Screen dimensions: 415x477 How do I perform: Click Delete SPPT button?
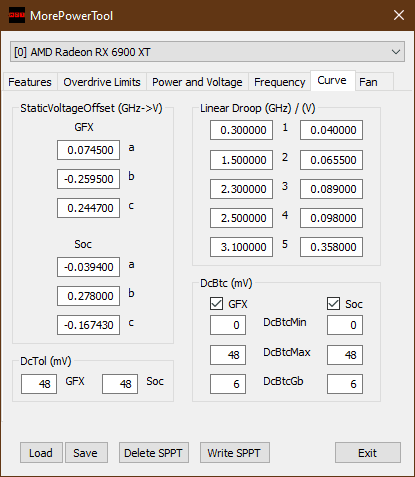click(154, 453)
